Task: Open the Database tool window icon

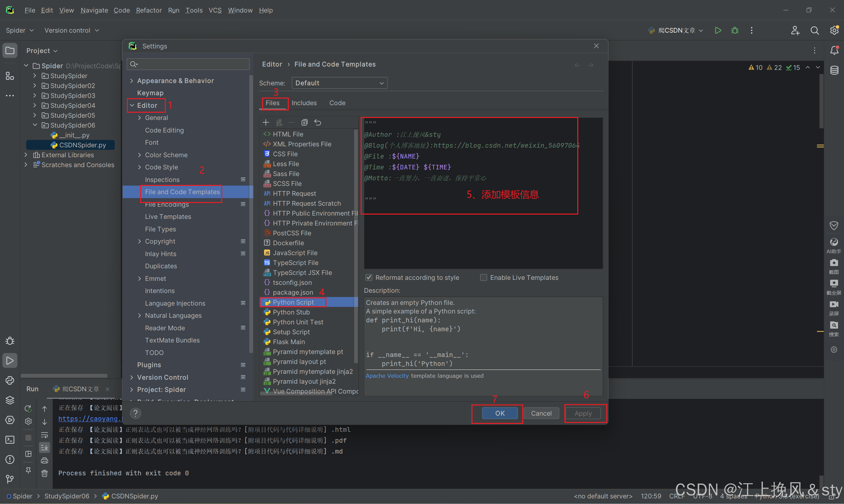Action: click(834, 70)
